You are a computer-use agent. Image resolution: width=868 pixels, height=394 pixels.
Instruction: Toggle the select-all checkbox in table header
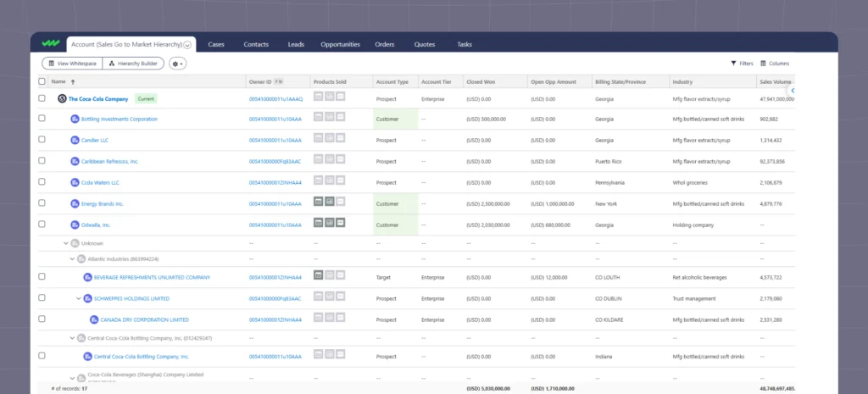pyautogui.click(x=42, y=81)
